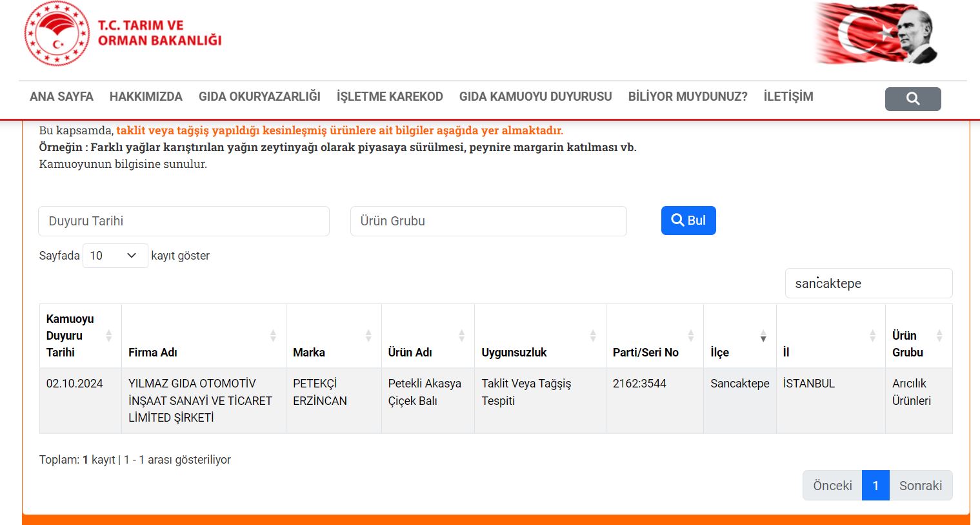Sort table by Parti/Seri No column
Screen dimensions: 980x525
click(x=654, y=336)
